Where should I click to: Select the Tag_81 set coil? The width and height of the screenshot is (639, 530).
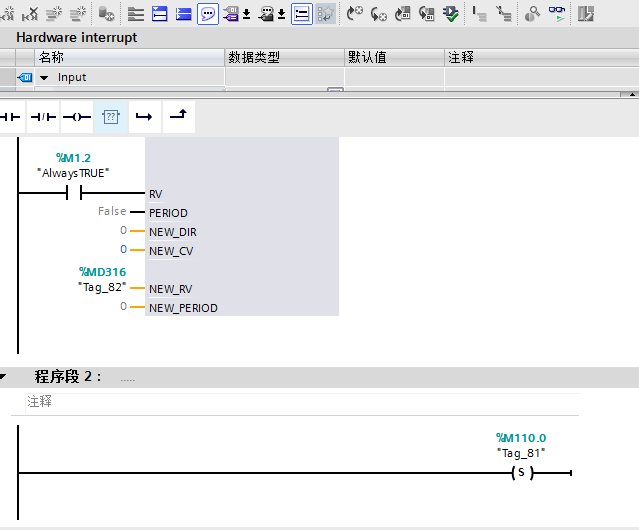click(x=520, y=473)
